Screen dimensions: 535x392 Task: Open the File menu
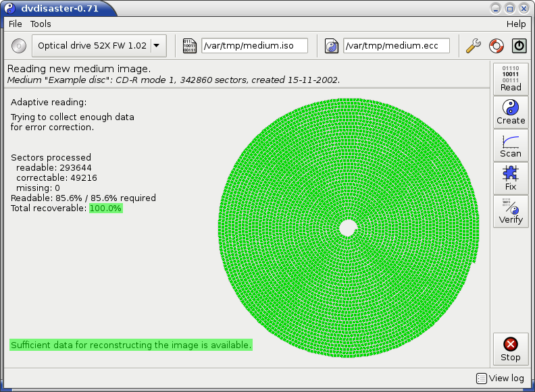click(15, 24)
